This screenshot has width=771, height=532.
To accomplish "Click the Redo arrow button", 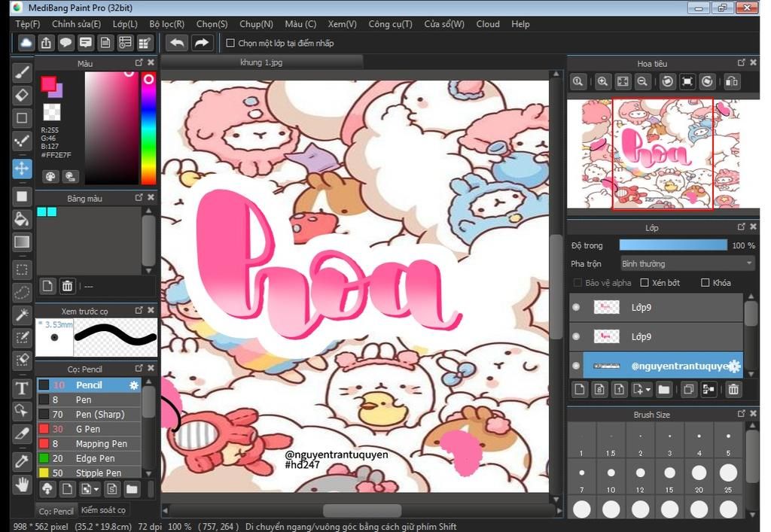I will coord(202,43).
